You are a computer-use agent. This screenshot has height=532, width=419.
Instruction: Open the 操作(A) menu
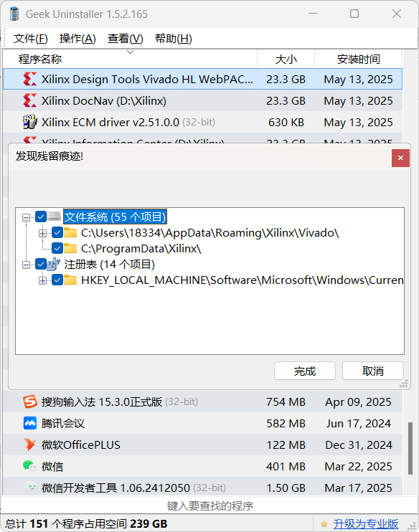tap(77, 39)
